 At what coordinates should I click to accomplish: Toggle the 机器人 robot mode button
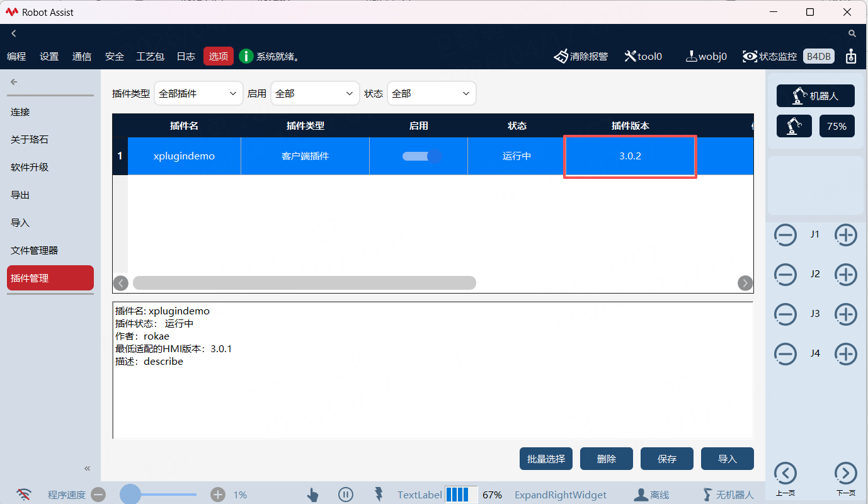coord(815,96)
